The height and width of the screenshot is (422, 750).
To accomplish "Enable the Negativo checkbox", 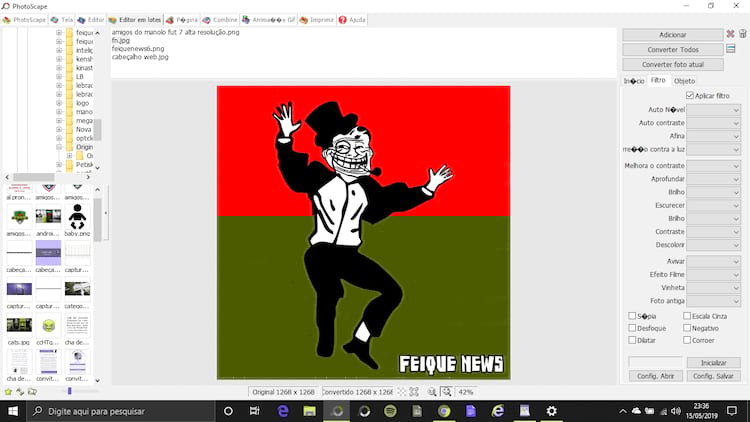I will point(687,328).
